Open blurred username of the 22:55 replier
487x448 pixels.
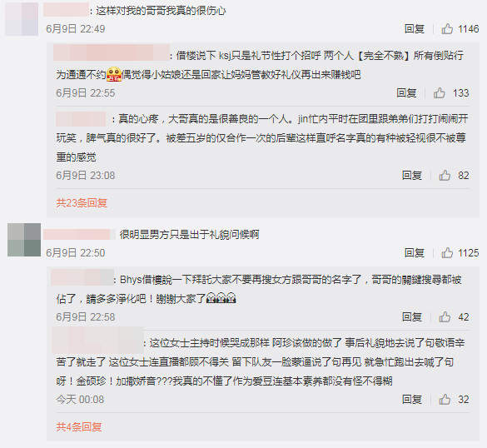coord(112,52)
